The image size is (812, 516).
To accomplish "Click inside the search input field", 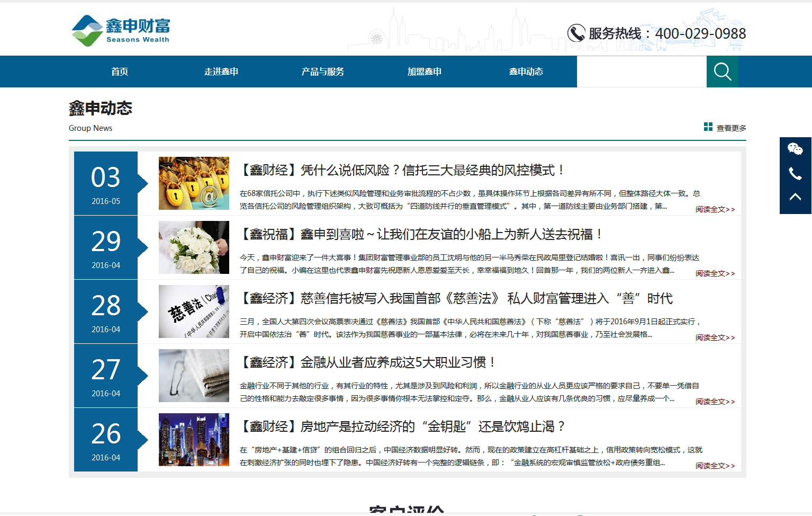I will tap(642, 72).
